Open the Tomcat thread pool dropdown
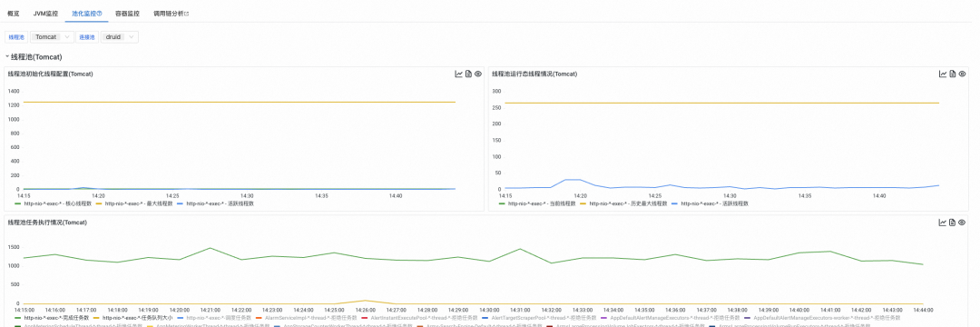 [52, 37]
